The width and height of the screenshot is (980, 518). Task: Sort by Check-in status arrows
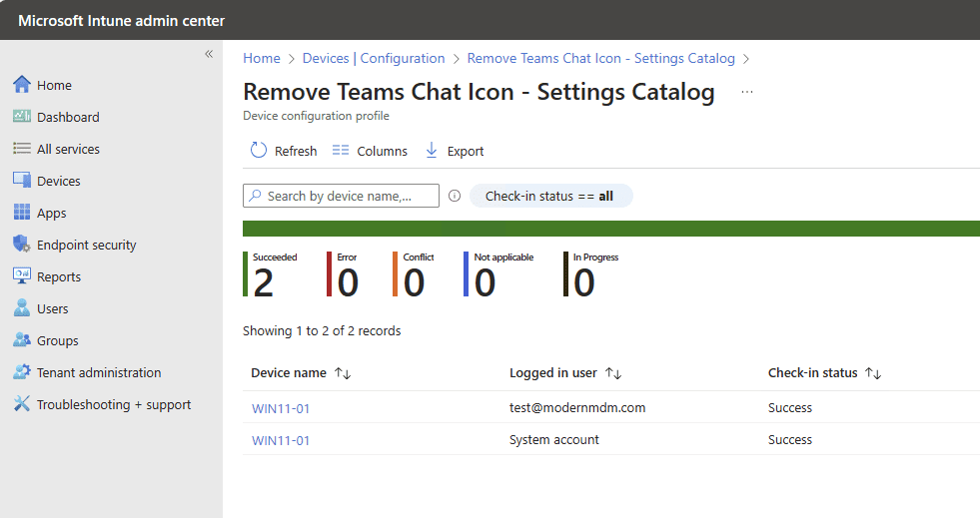873,373
